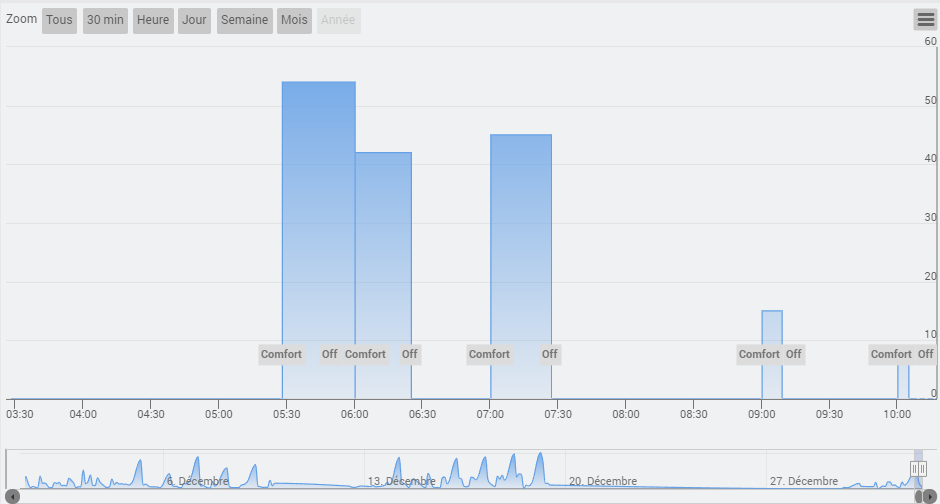Click the Comfort flag near 05:30
Screen dimensions: 940x504
[281, 354]
